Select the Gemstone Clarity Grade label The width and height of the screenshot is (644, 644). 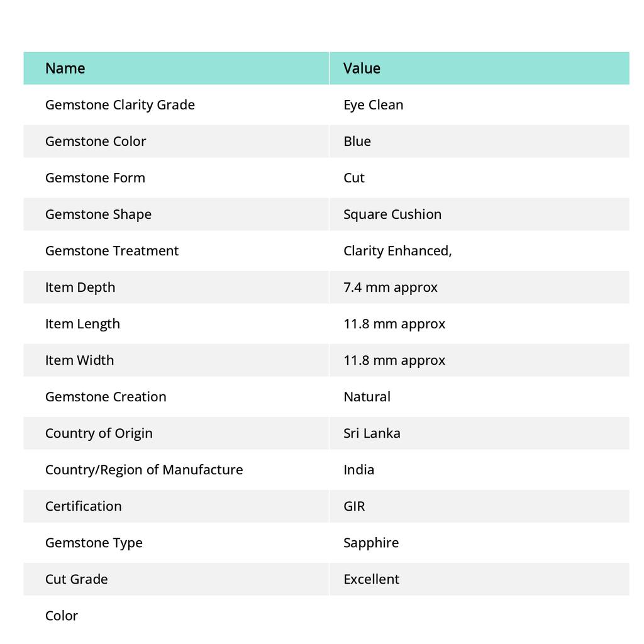(x=120, y=105)
